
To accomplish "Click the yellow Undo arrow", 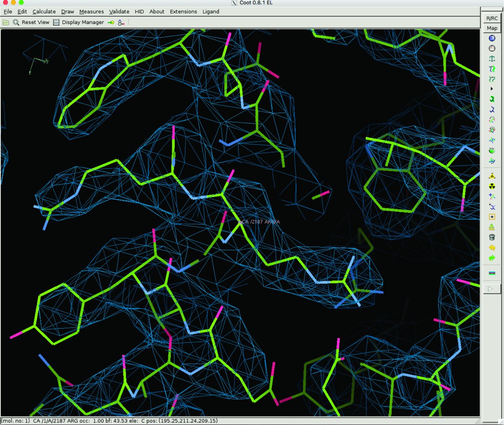I will point(492,248).
